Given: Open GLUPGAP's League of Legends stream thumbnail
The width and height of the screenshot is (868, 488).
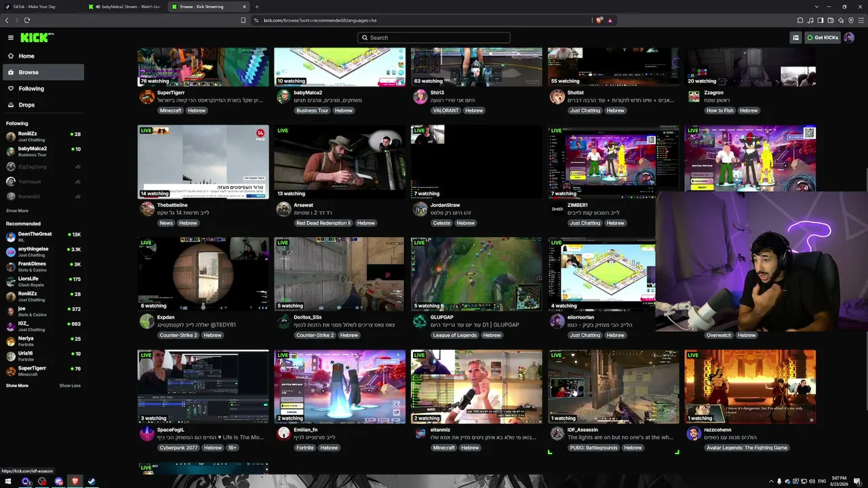Looking at the screenshot, I should (477, 274).
